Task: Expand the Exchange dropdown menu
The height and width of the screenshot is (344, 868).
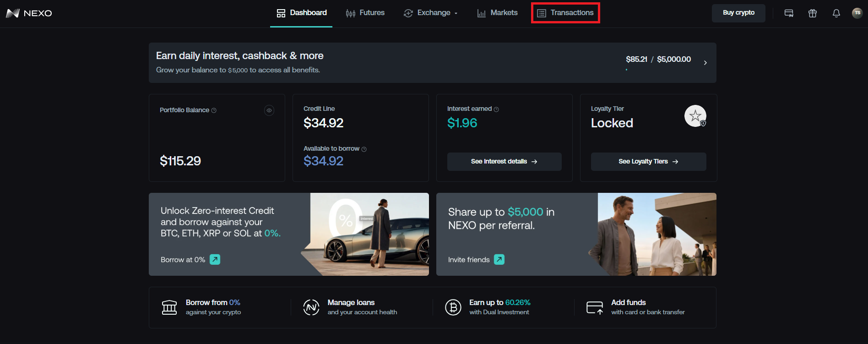Action: (430, 13)
